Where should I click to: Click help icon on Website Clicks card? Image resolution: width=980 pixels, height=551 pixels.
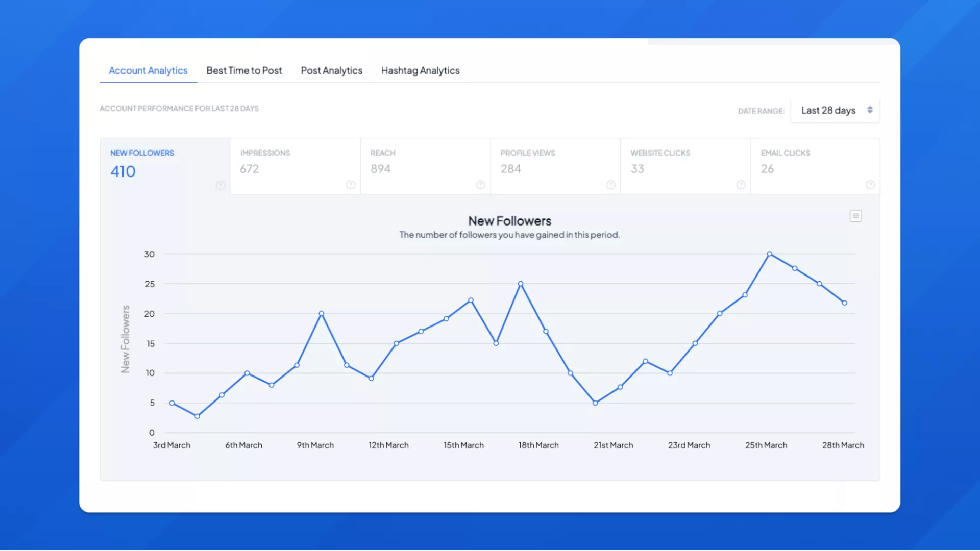click(x=741, y=185)
